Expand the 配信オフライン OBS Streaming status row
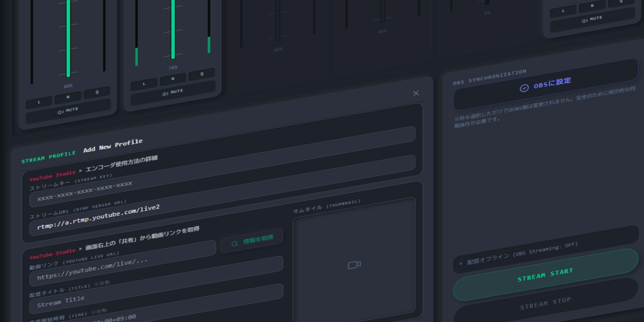644x322 pixels. click(546, 250)
